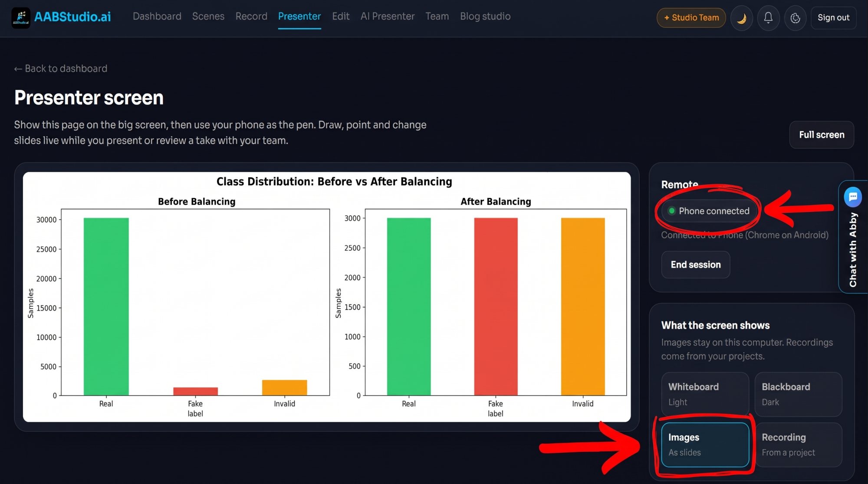Select Blackboard Dark screen mode
The height and width of the screenshot is (484, 868).
point(799,394)
